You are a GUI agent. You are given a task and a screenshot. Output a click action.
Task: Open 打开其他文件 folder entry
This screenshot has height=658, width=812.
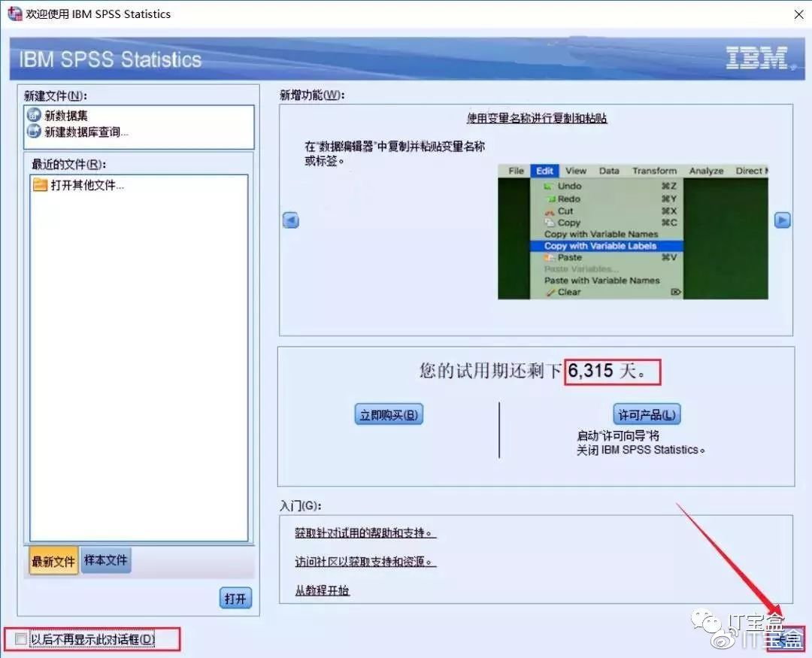click(78, 185)
